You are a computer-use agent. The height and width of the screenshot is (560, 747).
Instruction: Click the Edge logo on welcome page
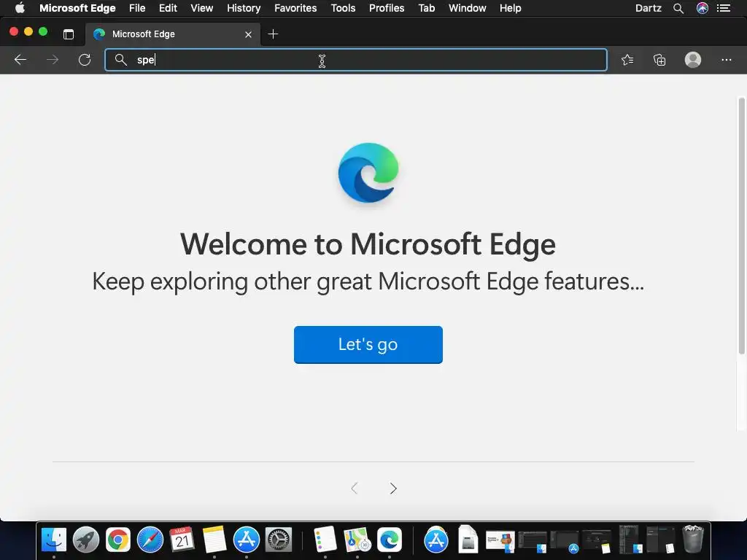[368, 173]
